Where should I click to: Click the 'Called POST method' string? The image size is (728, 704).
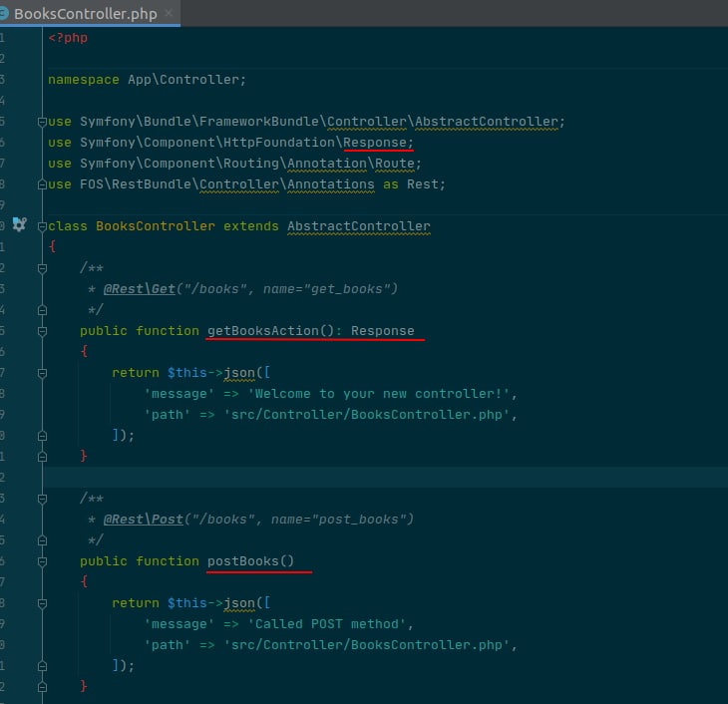coord(327,624)
